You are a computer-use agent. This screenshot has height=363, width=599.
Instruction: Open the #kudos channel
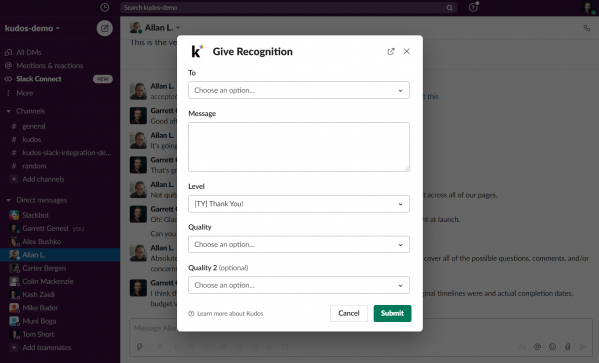(x=31, y=139)
